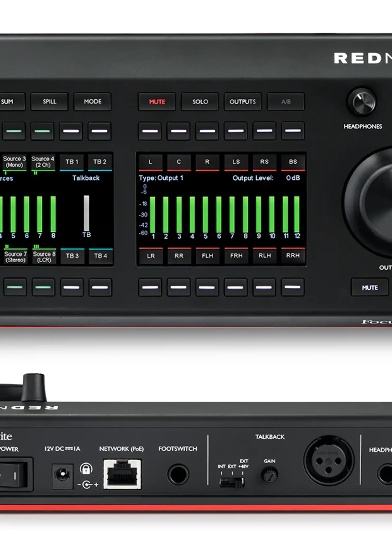Tap the soft key above the C channel label
The width and height of the screenshot is (392, 549).
click(179, 131)
